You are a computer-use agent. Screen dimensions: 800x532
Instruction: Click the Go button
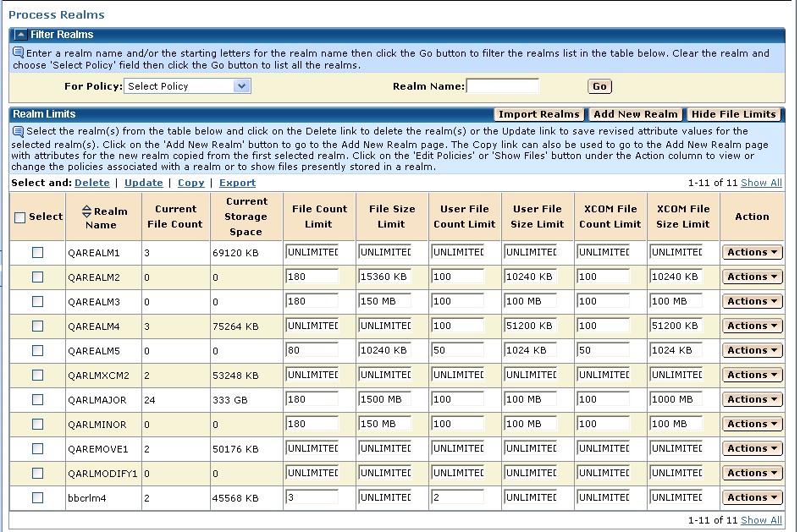599,86
